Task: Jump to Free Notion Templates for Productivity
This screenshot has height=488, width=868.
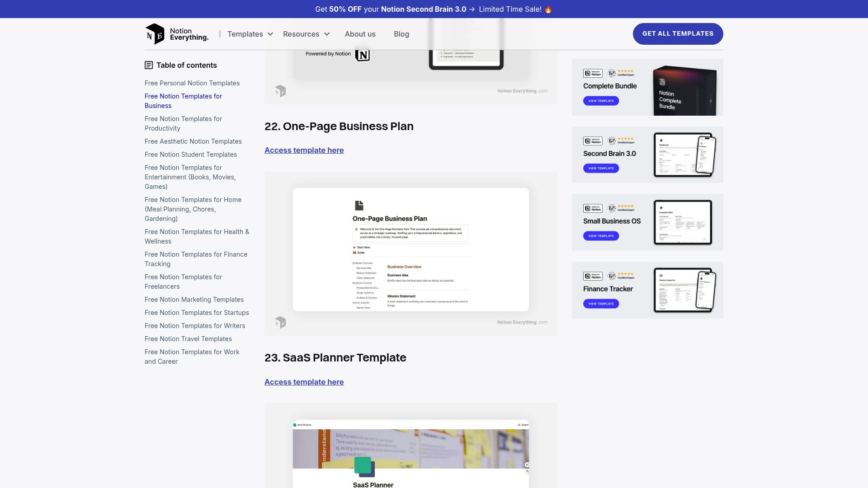Action: coord(183,123)
